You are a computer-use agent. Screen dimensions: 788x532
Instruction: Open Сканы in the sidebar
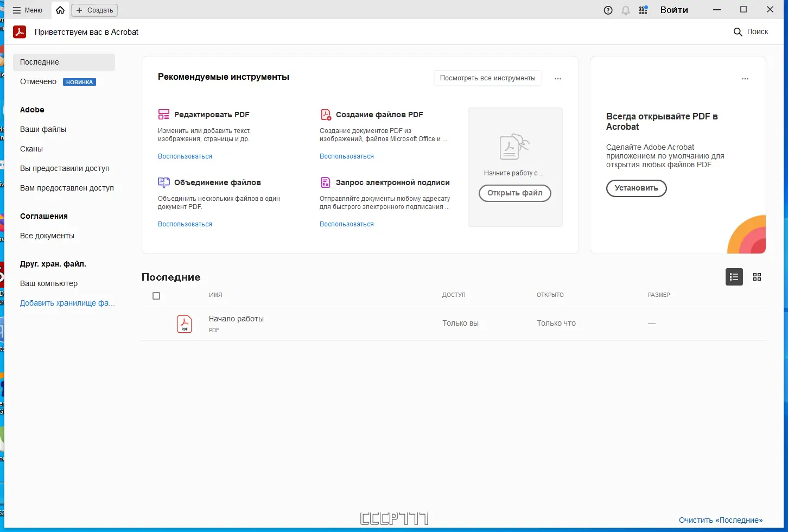[x=31, y=149]
